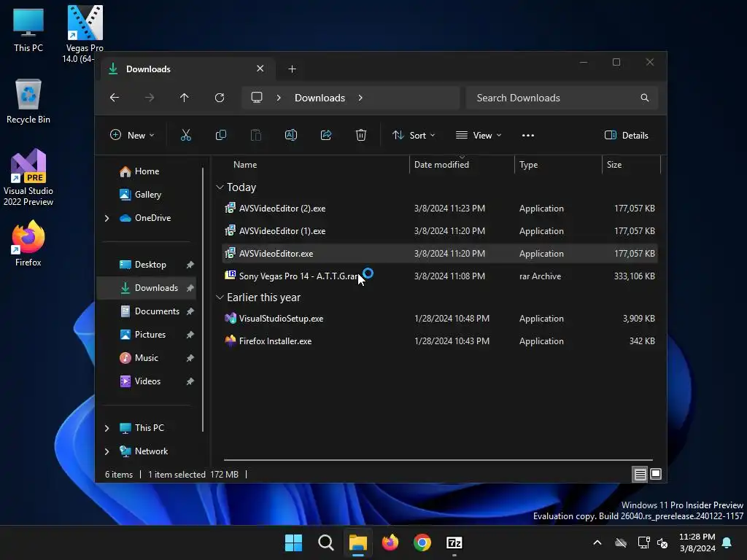Click the Delete trash icon in toolbar
The height and width of the screenshot is (560, 747).
click(x=361, y=135)
